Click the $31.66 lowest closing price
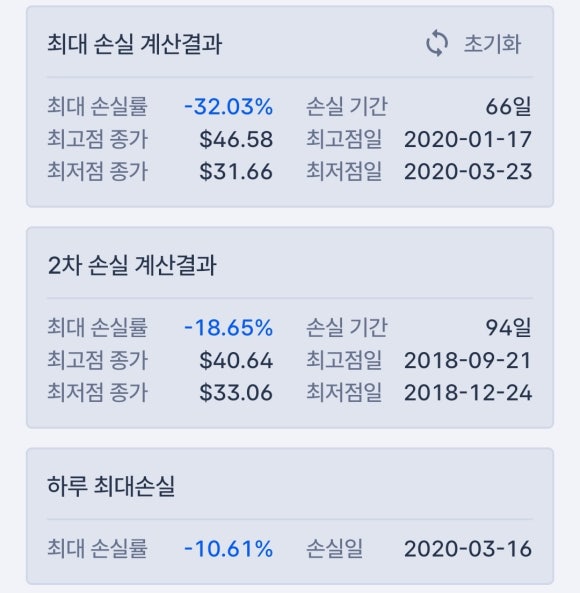 [236, 171]
